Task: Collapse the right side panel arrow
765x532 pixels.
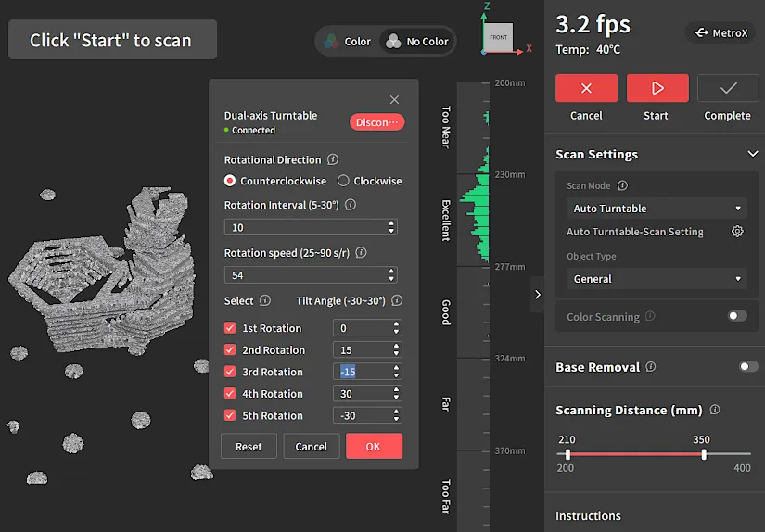Action: pyautogui.click(x=537, y=295)
